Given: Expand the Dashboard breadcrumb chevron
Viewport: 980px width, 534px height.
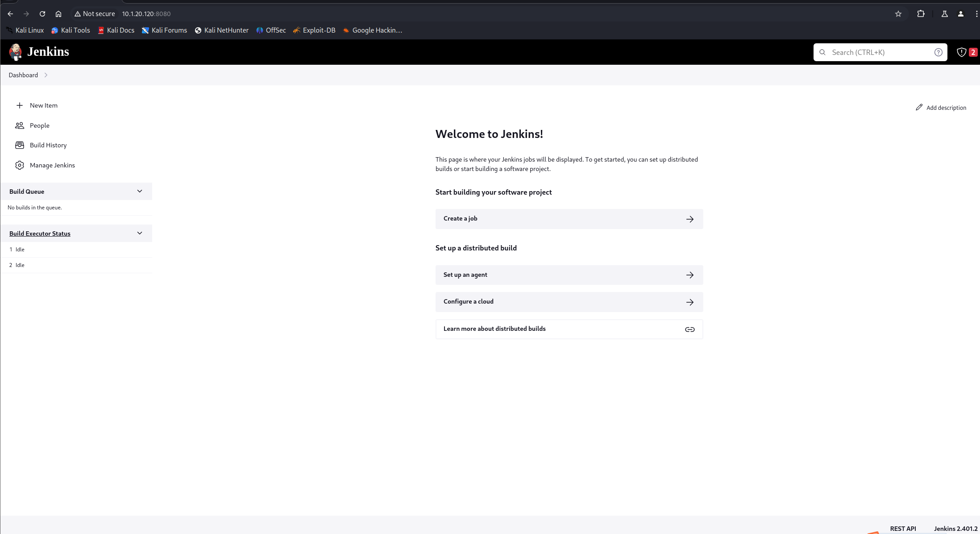Looking at the screenshot, I should point(46,75).
